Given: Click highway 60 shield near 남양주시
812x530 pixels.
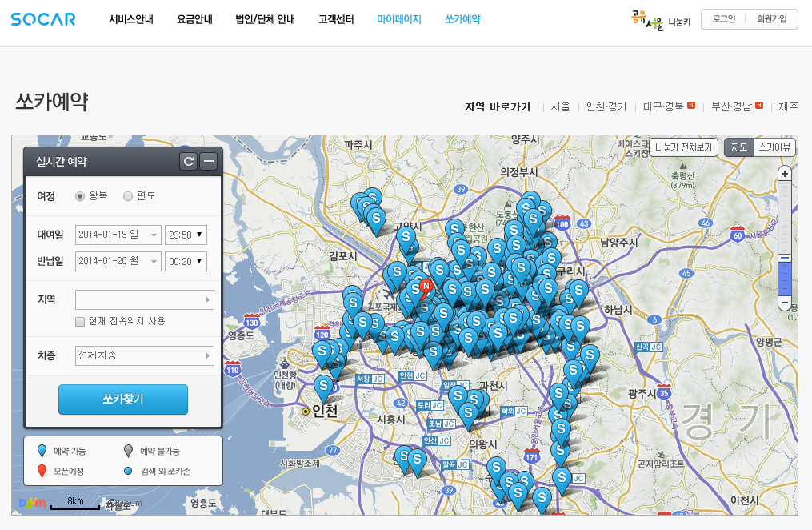Looking at the screenshot, I should pyautogui.click(x=738, y=234).
